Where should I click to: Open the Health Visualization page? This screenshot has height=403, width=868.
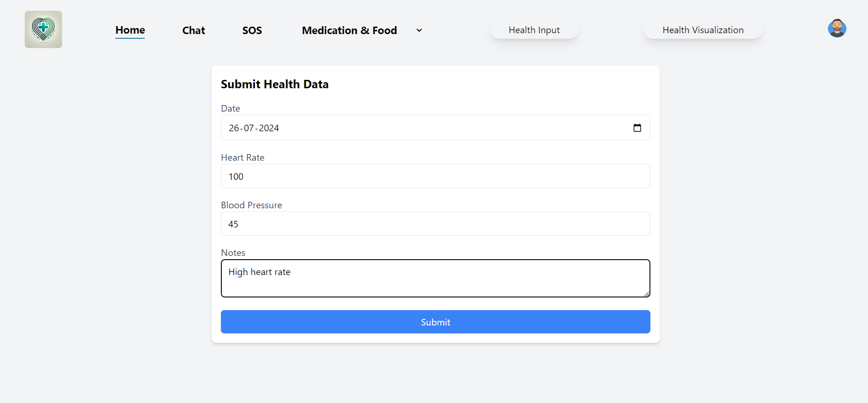tap(703, 30)
